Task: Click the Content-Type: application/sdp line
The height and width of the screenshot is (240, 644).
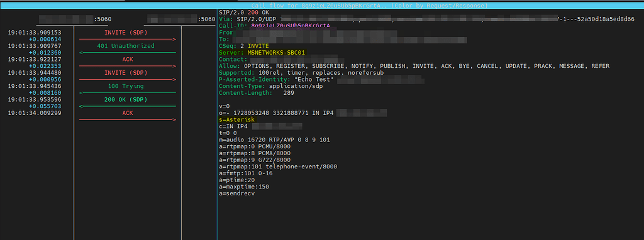Action: pyautogui.click(x=271, y=86)
